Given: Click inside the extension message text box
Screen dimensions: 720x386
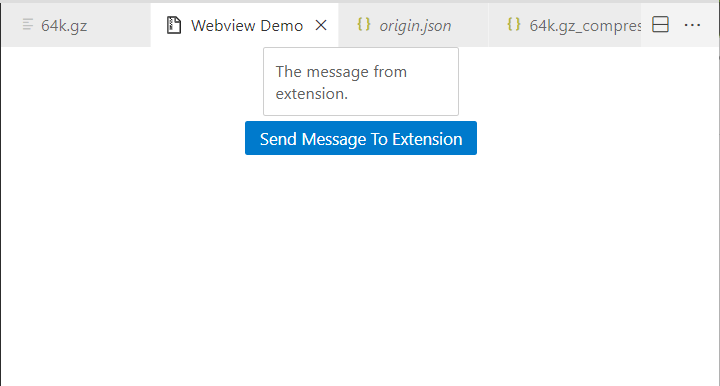Looking at the screenshot, I should [361, 82].
